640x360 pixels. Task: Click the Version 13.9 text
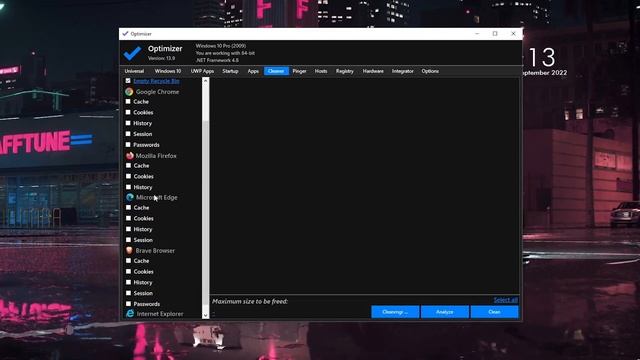[x=162, y=58]
